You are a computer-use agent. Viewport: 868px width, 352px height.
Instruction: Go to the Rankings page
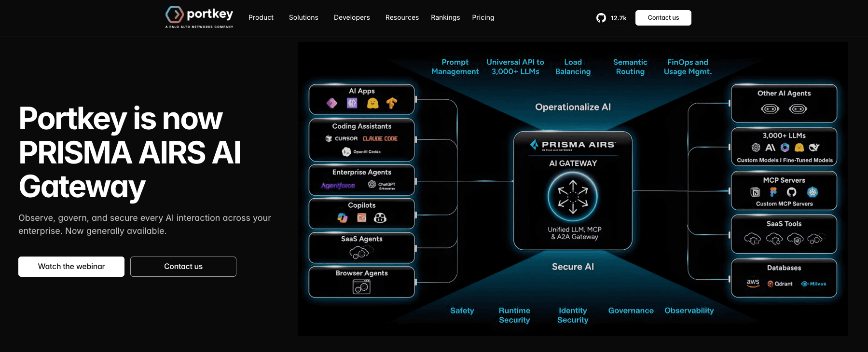click(x=445, y=17)
